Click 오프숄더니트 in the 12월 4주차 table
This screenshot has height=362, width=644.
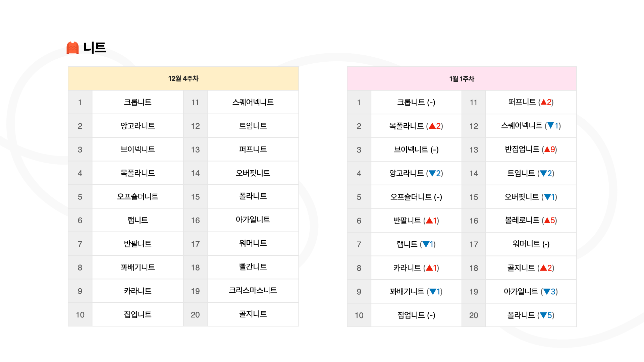coord(138,196)
